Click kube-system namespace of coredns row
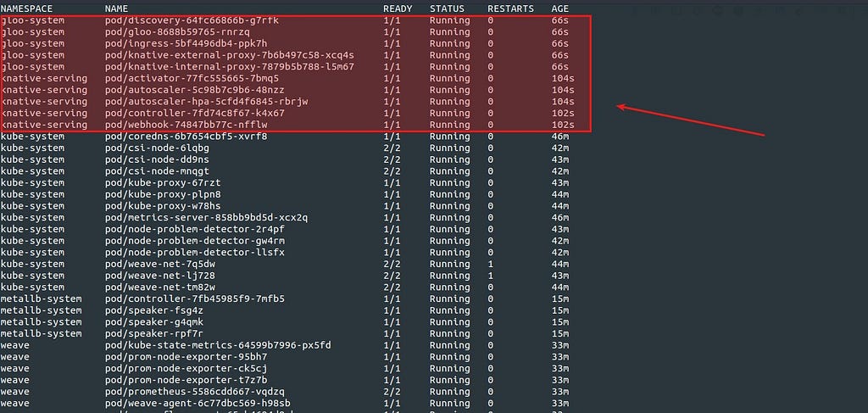 [x=32, y=137]
